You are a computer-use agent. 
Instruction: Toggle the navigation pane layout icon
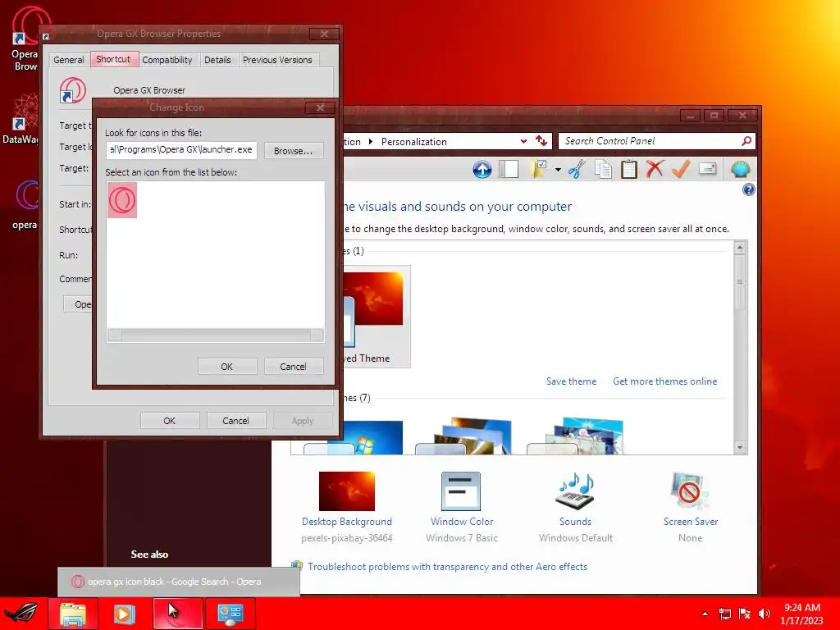(509, 169)
